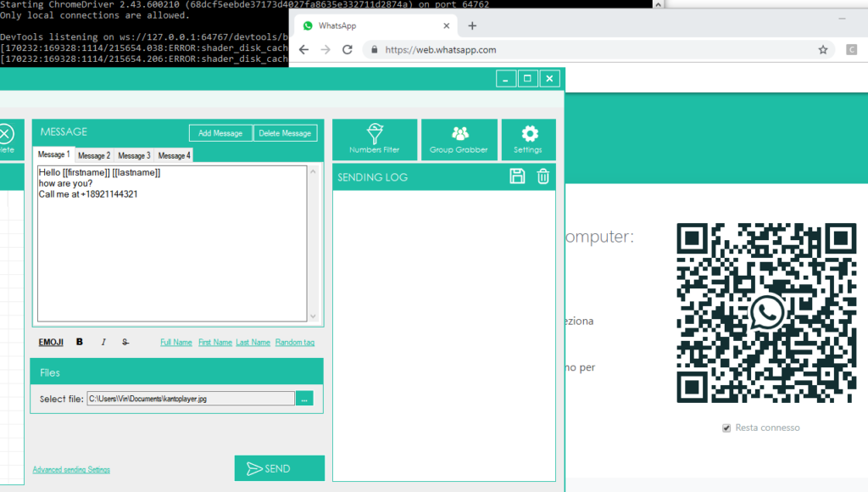Image resolution: width=868 pixels, height=492 pixels.
Task: Browse for a file with the ... button
Action: coord(305,398)
